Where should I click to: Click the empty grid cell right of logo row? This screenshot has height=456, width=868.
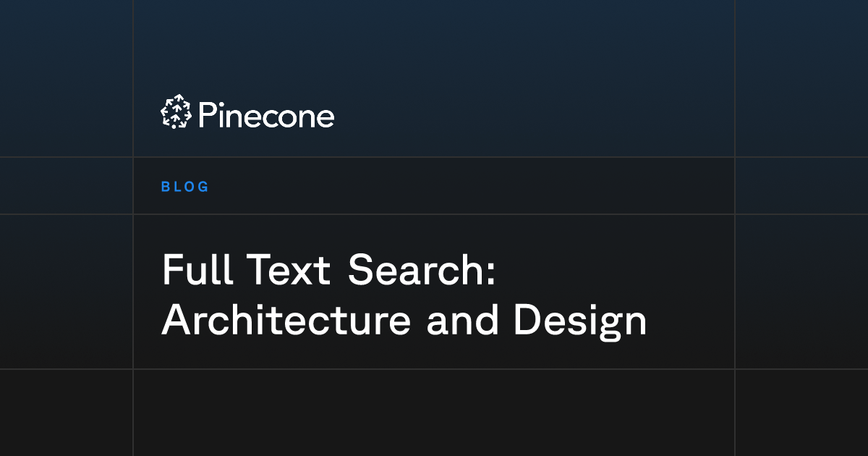click(801, 78)
